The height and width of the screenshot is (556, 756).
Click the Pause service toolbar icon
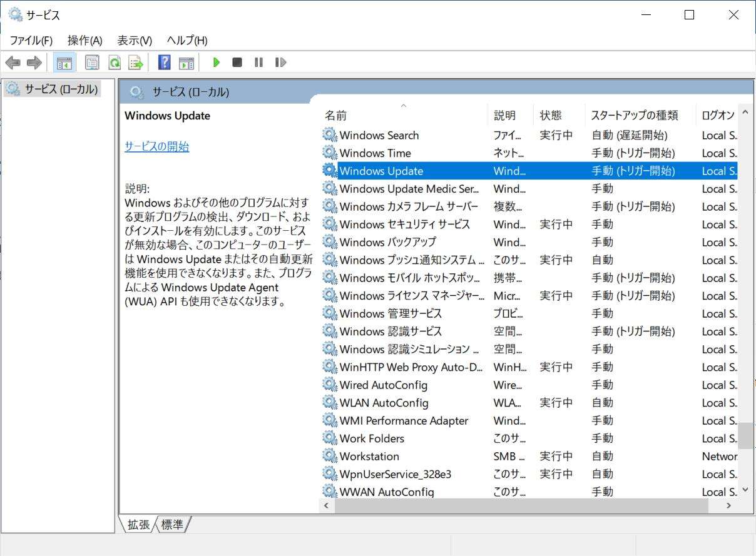click(258, 63)
